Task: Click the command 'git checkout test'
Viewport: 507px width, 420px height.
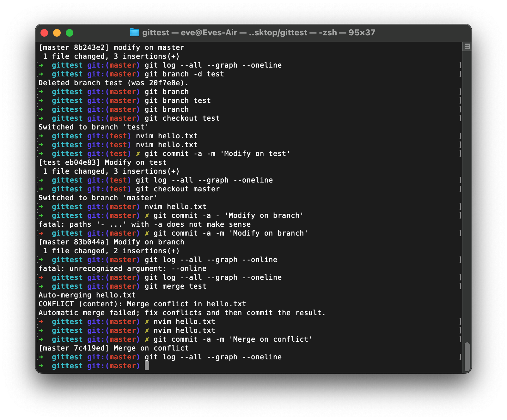Action: (182, 118)
